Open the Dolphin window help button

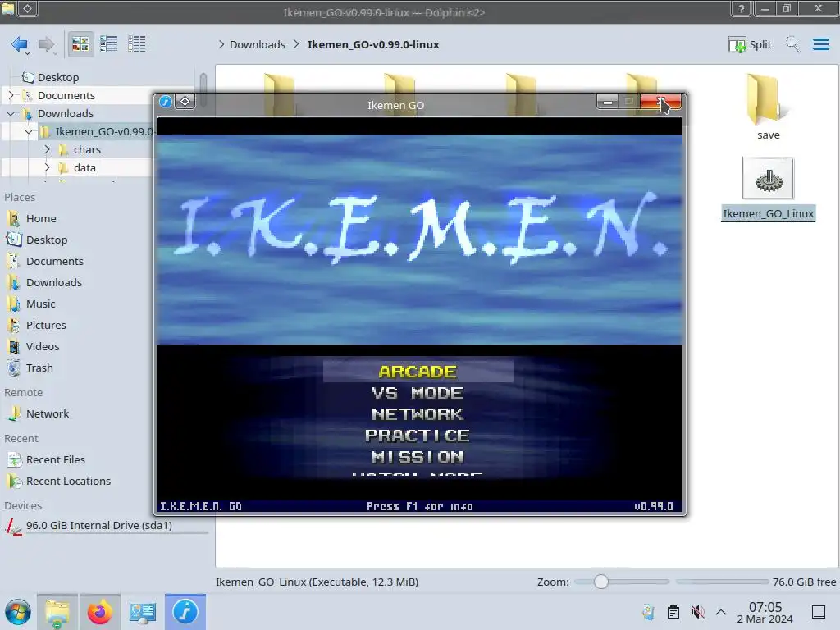741,8
